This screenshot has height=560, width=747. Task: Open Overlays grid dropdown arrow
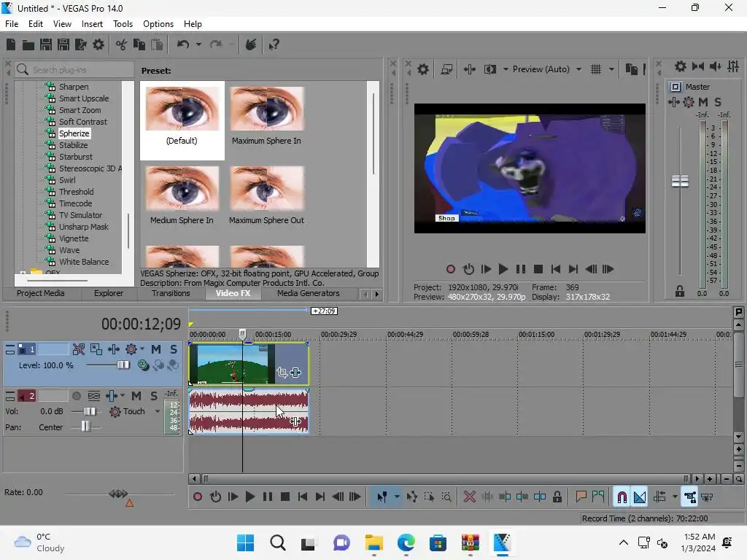click(x=612, y=69)
